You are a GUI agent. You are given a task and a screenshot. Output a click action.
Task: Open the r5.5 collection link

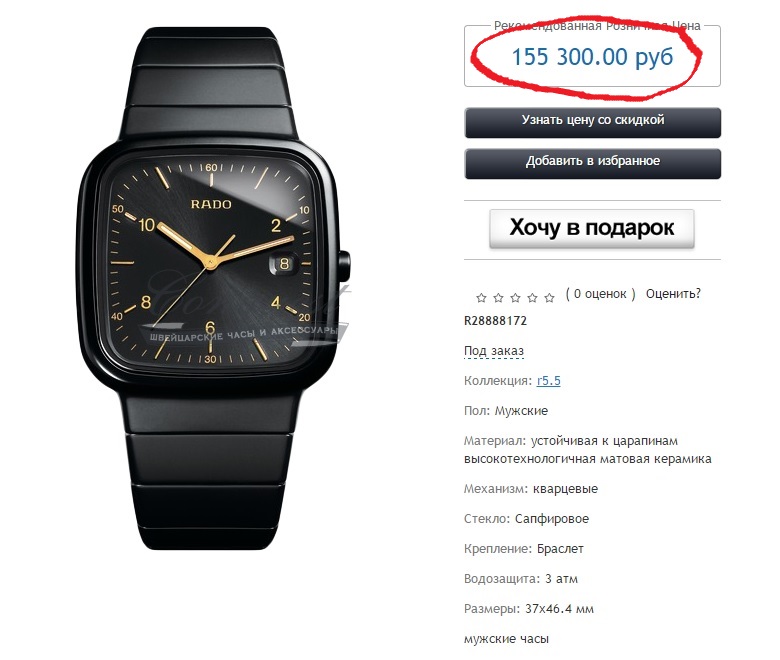549,381
